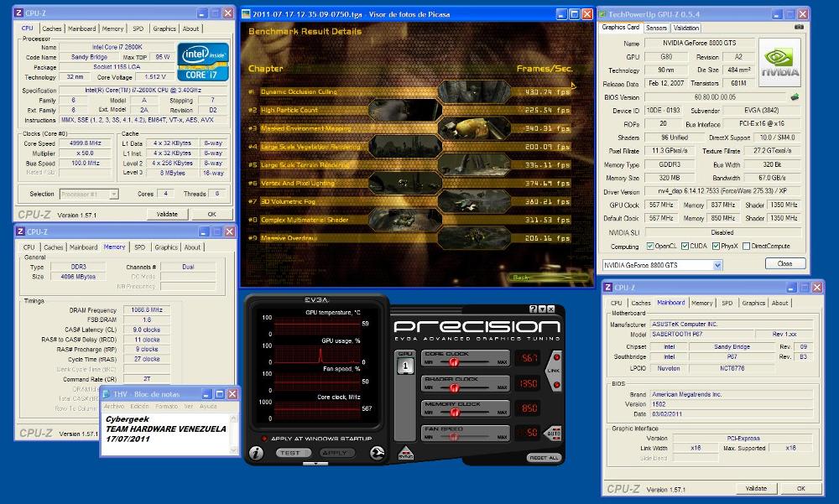This screenshot has height=504, width=839.
Task: Click the Fan Speed slider knob
Action: [454, 437]
